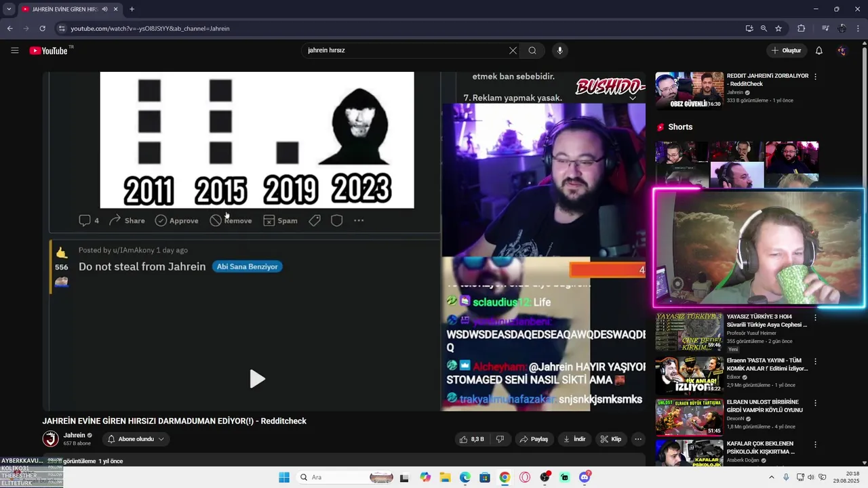Screen dimensions: 868x488
Task: Open Microsoft Edge from taskbar
Action: click(x=465, y=477)
